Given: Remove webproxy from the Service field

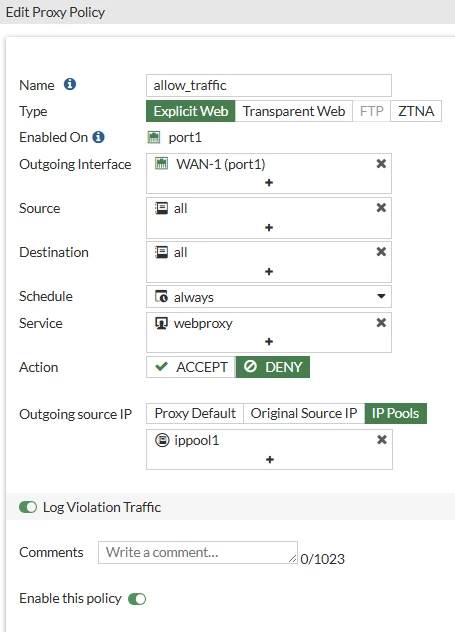Looking at the screenshot, I should click(381, 322).
